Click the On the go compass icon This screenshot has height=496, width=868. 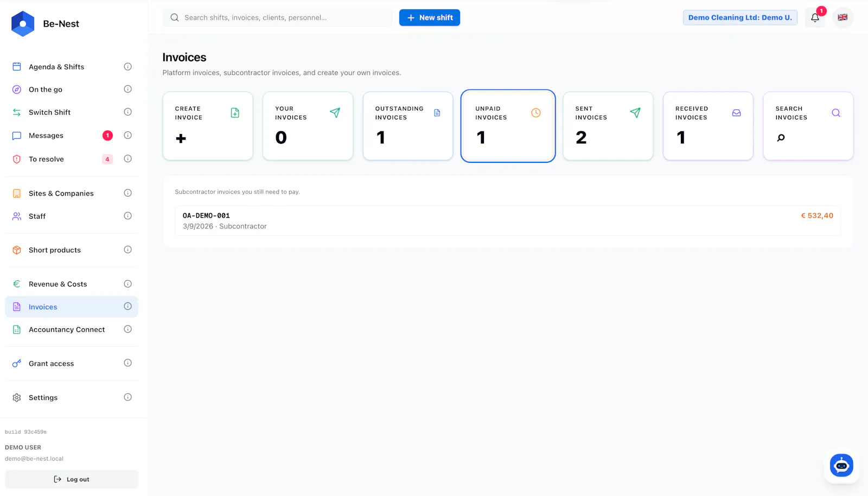pos(17,90)
